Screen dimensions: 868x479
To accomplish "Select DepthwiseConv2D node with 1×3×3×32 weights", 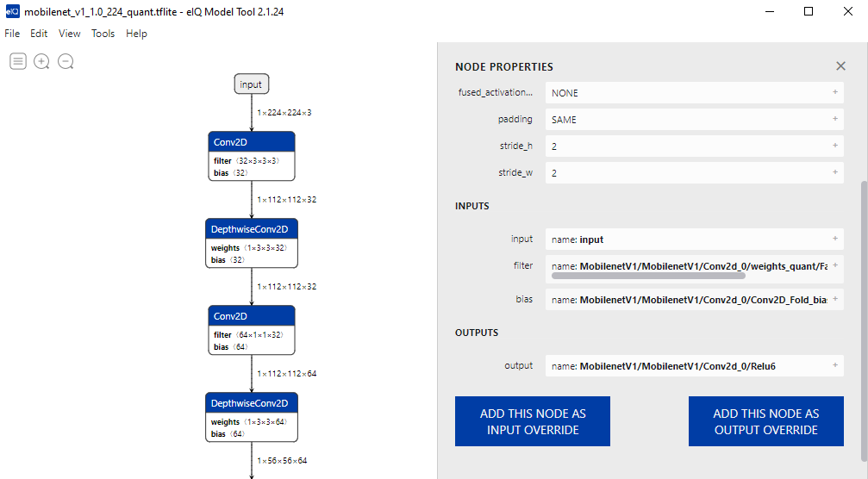I will click(252, 244).
